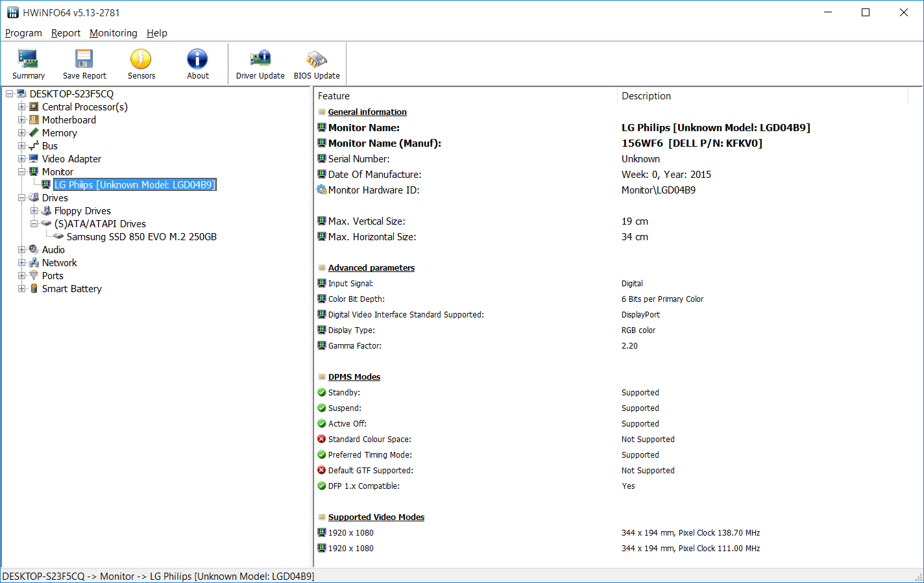Expand the Floppy Drives node
This screenshot has width=924, height=583.
[x=34, y=210]
